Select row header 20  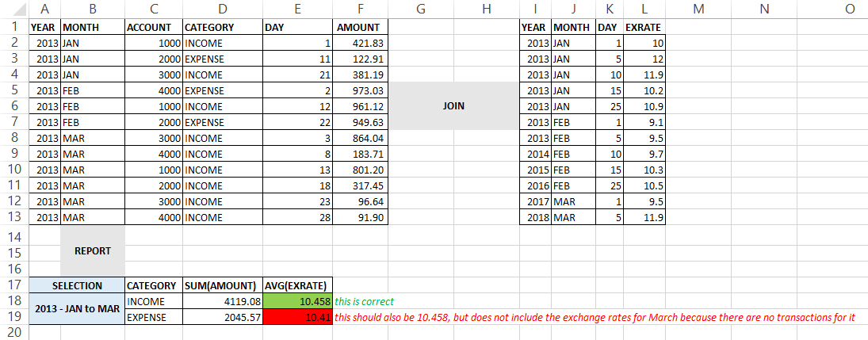point(13,332)
